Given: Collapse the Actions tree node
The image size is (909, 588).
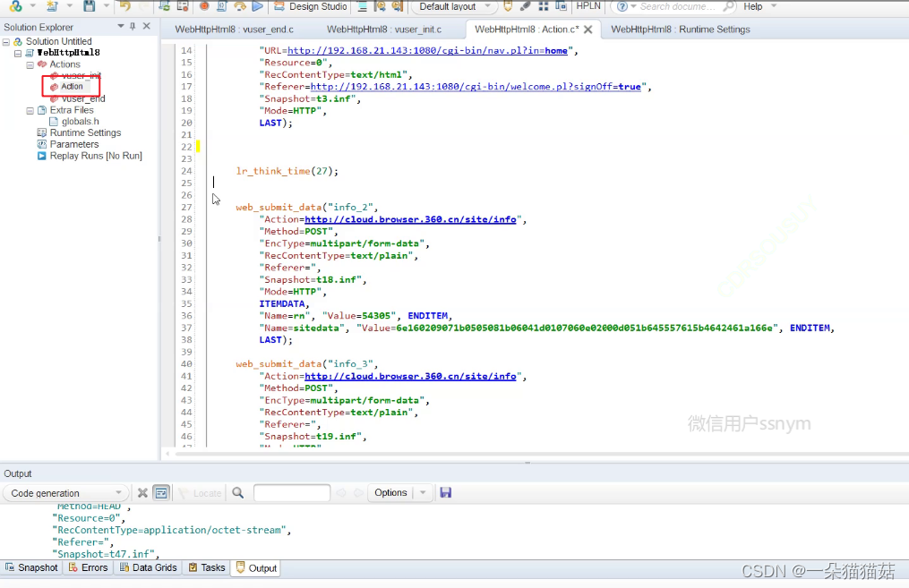Looking at the screenshot, I should coord(30,64).
